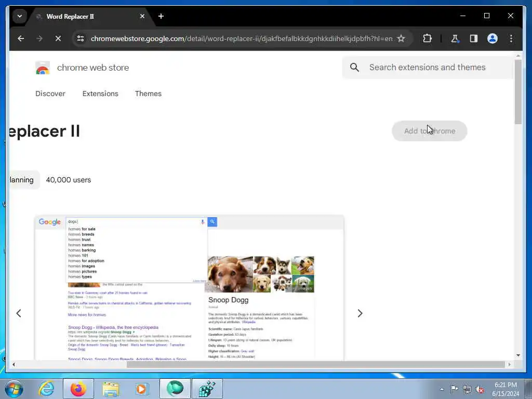The height and width of the screenshot is (399, 532).
Task: Show hidden system tray icons arrow
Action: coord(442,389)
